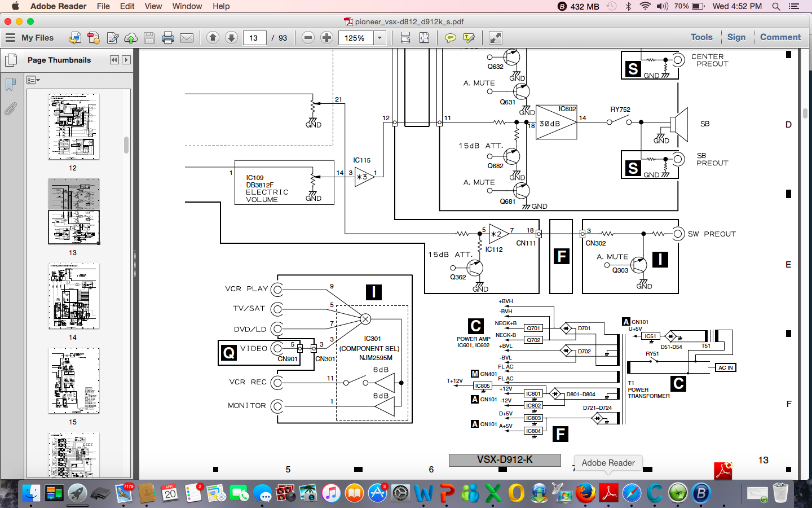This screenshot has height=508, width=812.
Task: Select page 14 thumbnail
Action: (x=74, y=296)
